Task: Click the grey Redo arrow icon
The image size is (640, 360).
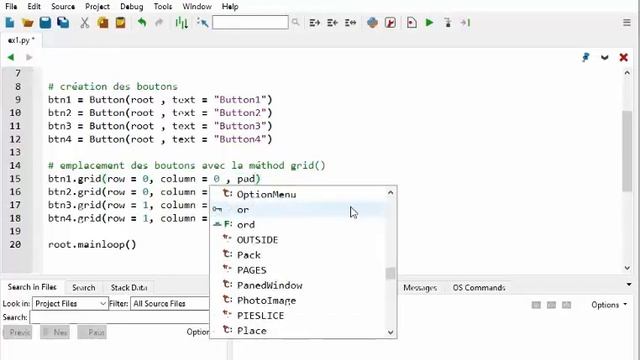Action: pos(159,22)
